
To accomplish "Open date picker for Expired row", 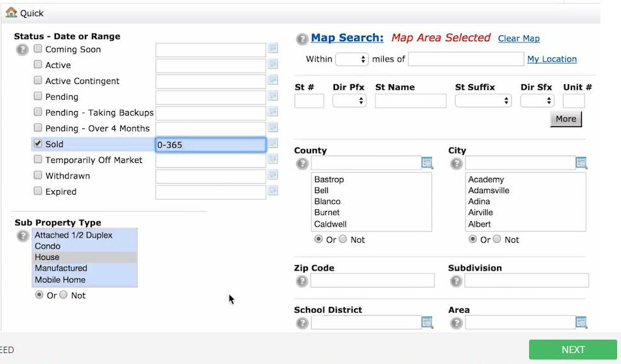I will pyautogui.click(x=273, y=191).
